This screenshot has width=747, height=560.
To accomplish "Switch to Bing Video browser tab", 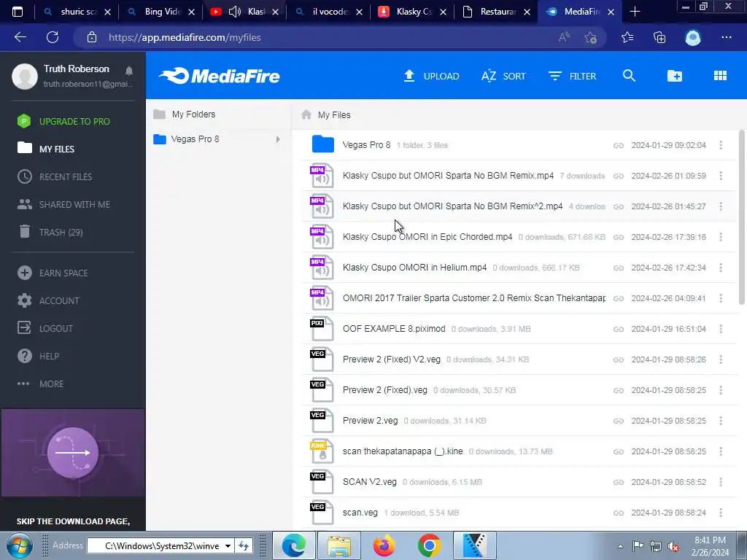I will [x=160, y=12].
